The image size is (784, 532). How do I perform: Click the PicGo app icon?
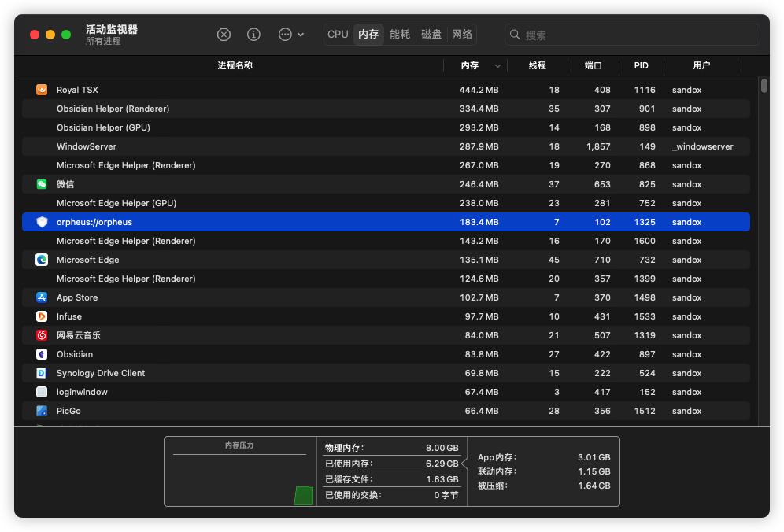click(x=42, y=411)
